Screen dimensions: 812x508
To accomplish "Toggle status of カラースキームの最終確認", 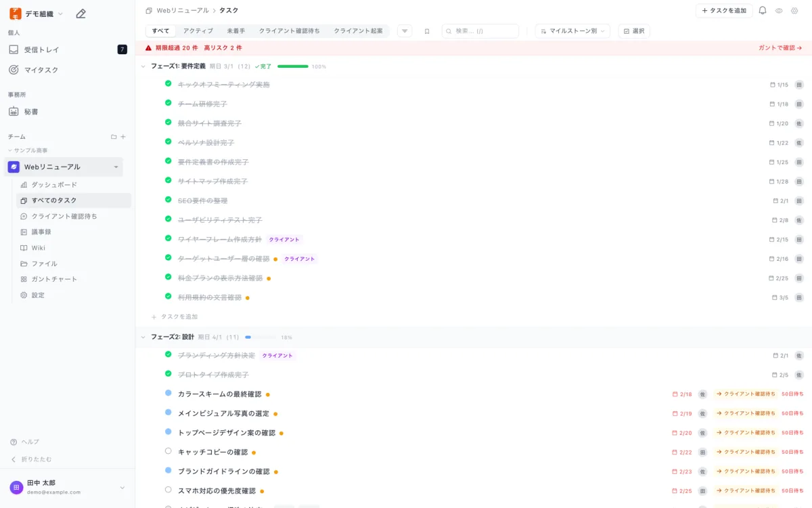I will (x=168, y=393).
